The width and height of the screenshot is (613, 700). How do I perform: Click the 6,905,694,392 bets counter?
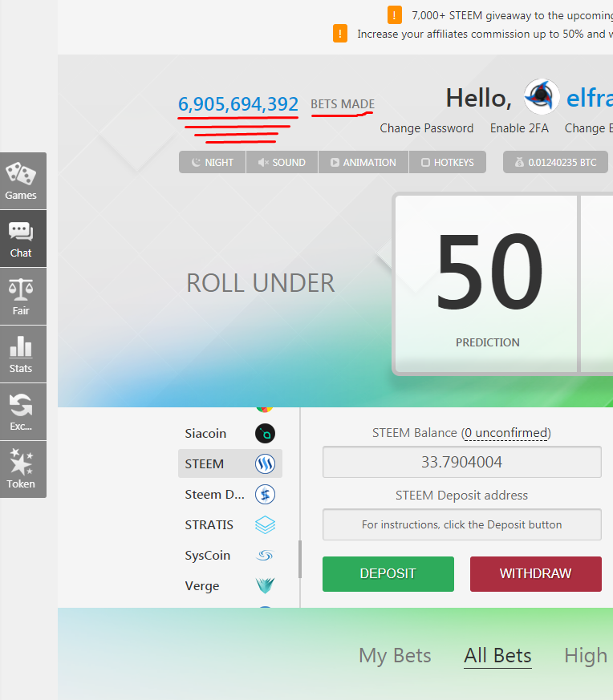(x=238, y=104)
